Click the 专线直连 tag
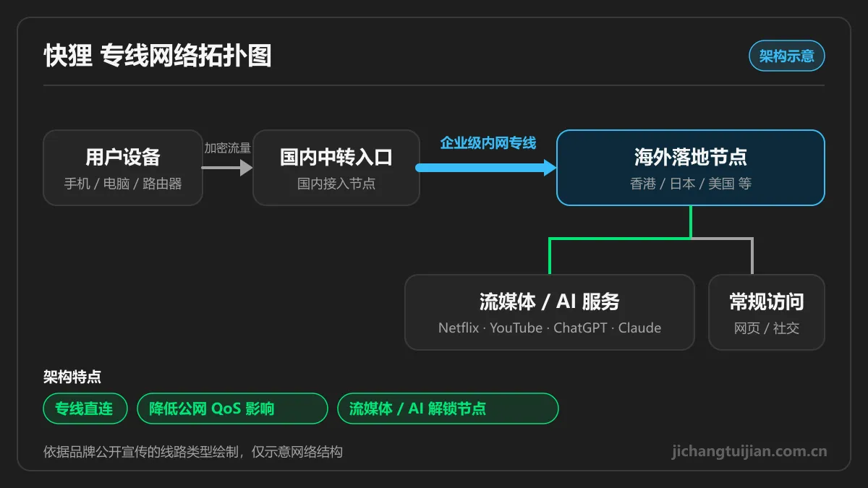Screen dimensions: 868x488 pyautogui.click(x=85, y=408)
